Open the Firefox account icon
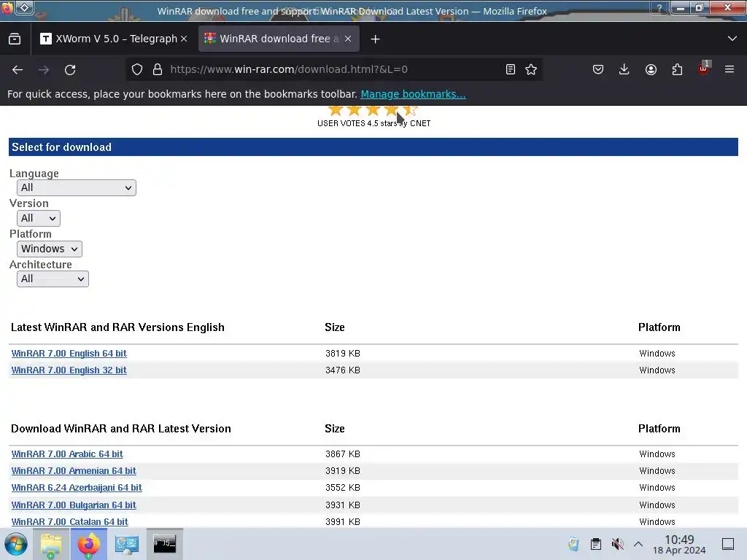Screen dimensions: 747x560 pos(651,69)
